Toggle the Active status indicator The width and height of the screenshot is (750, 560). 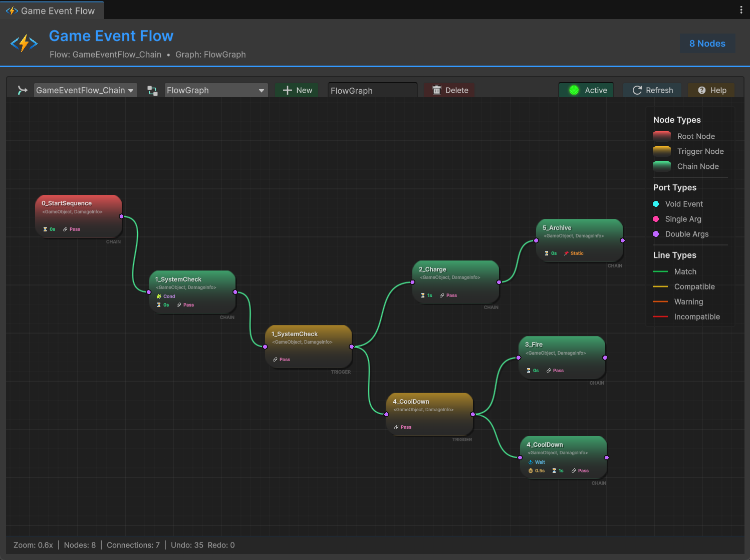[574, 90]
